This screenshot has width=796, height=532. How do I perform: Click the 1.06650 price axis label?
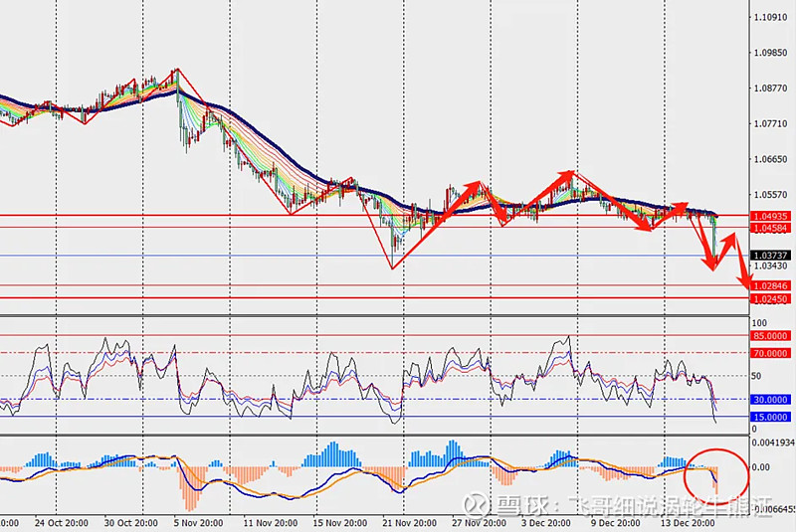773,159
